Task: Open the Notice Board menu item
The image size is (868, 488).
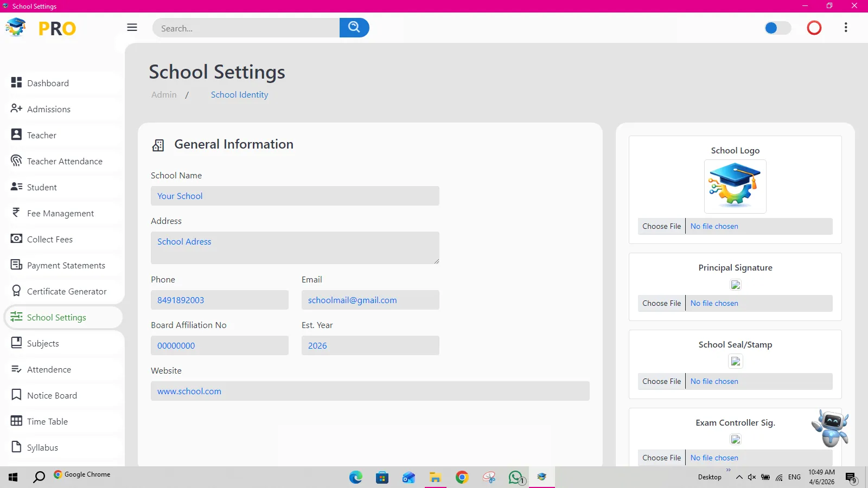Action: (x=64, y=395)
